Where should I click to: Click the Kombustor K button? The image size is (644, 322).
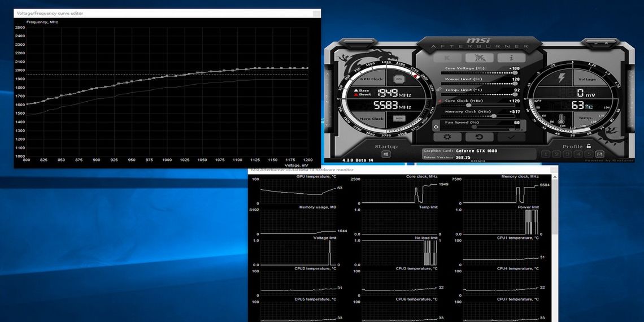[447, 58]
